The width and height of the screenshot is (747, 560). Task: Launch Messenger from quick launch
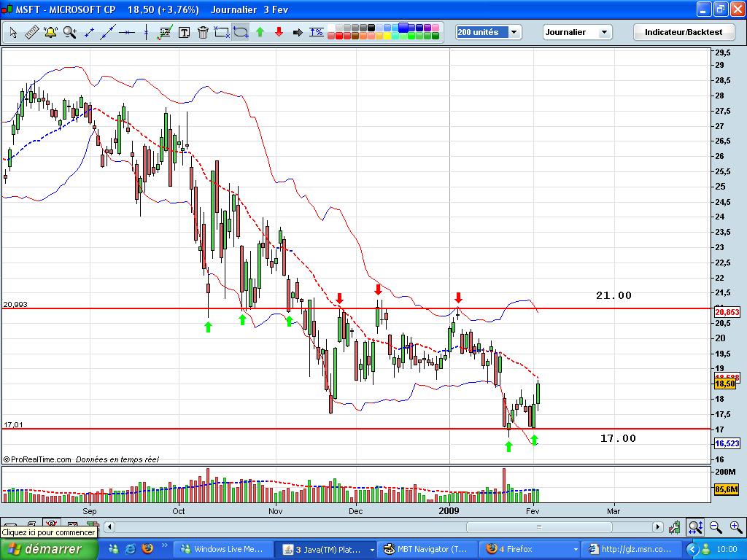click(x=113, y=549)
